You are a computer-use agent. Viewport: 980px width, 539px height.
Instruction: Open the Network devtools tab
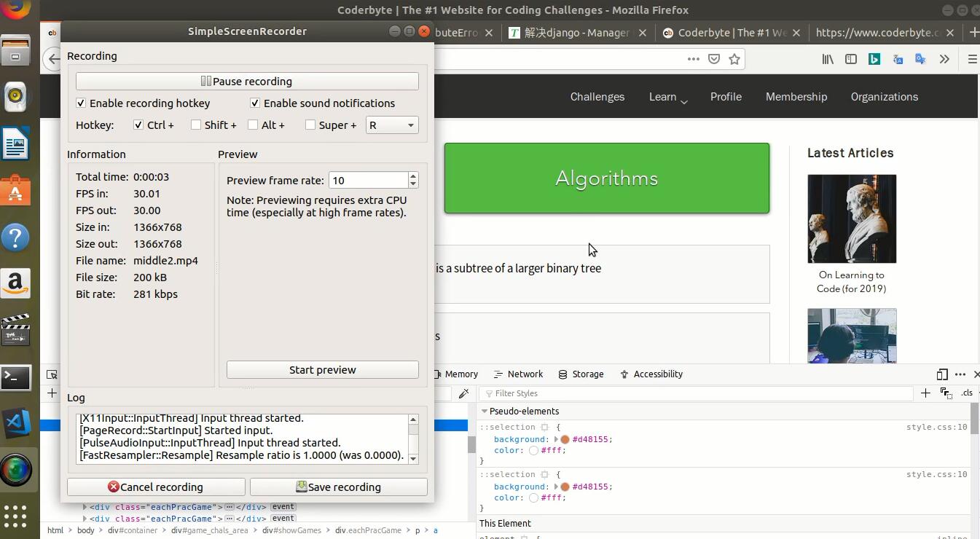click(518, 374)
